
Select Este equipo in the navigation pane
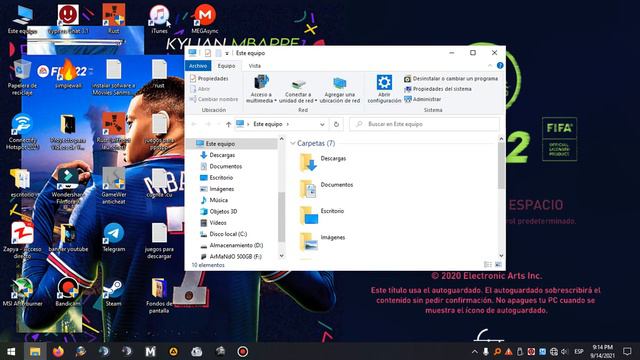231,144
